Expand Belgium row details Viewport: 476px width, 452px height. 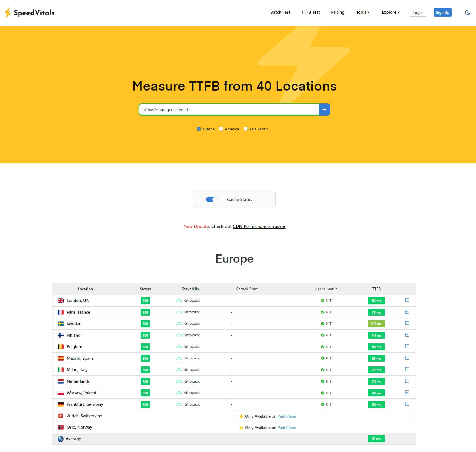(x=407, y=346)
